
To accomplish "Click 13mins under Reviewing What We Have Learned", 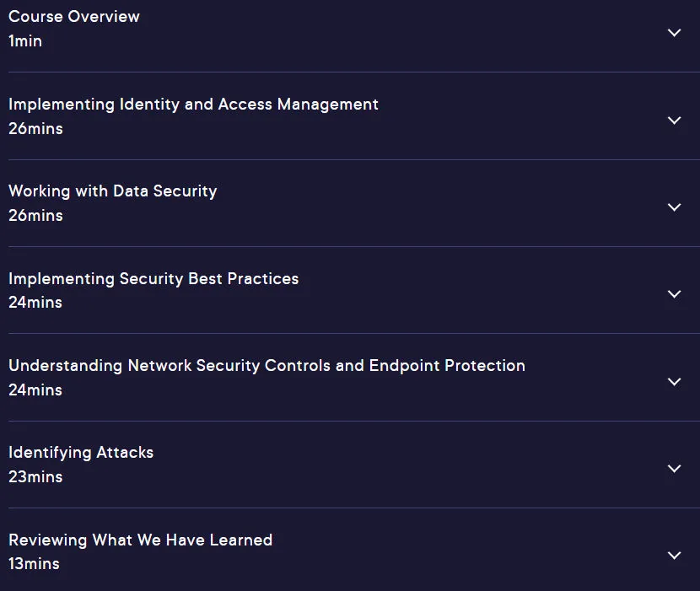I will [x=34, y=564].
